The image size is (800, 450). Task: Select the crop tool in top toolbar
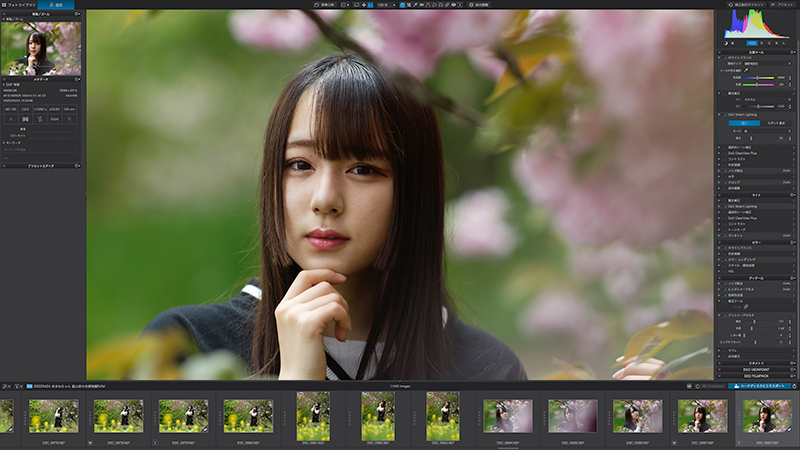409,5
